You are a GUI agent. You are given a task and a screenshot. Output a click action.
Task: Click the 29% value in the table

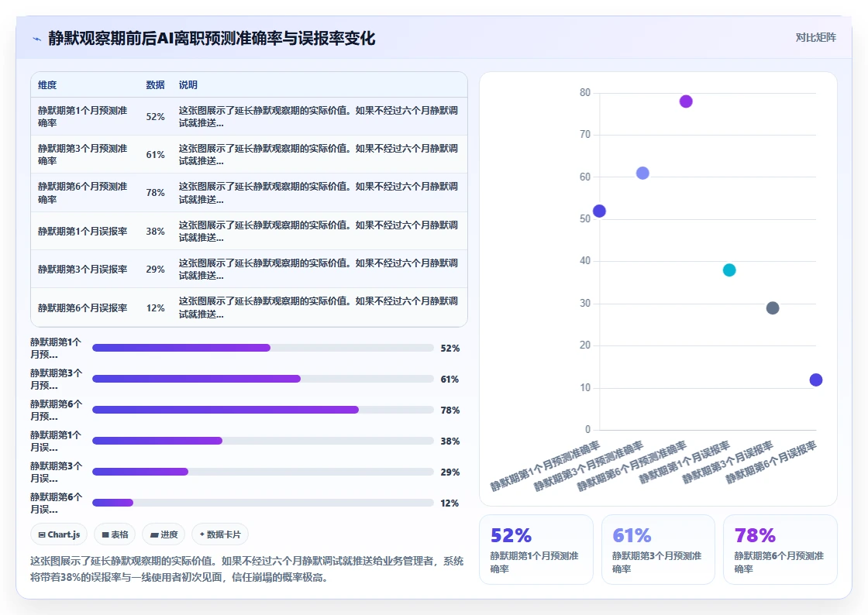(x=155, y=270)
